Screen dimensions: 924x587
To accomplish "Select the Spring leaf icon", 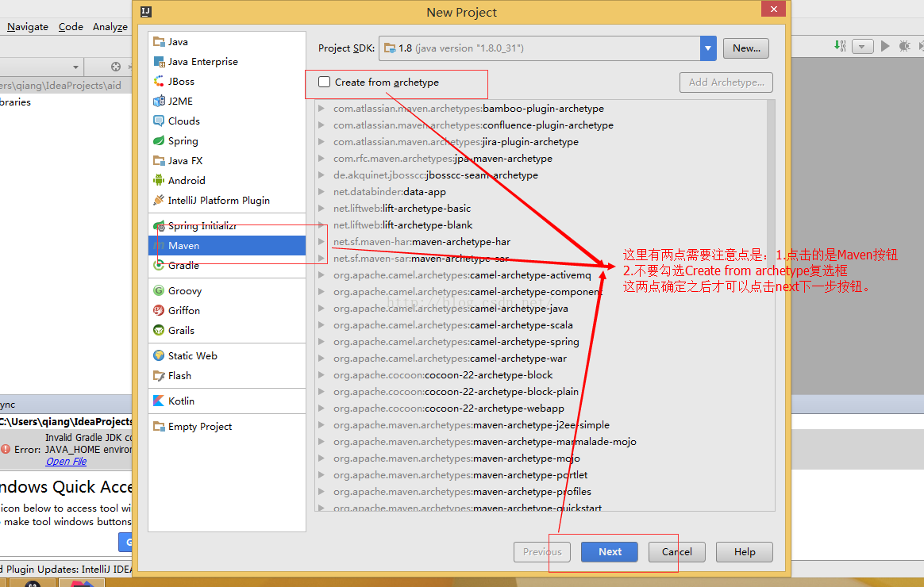I will (159, 140).
